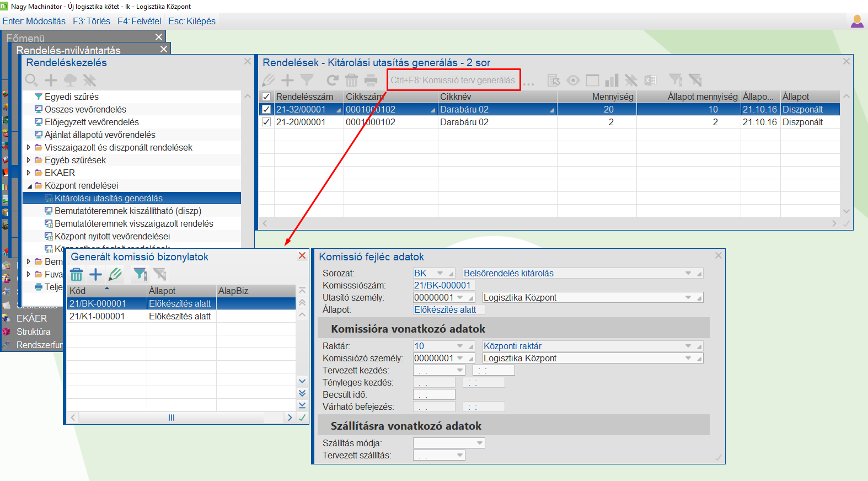Select Egyedi szűrés in the tree
The image size is (868, 481).
click(x=72, y=97)
